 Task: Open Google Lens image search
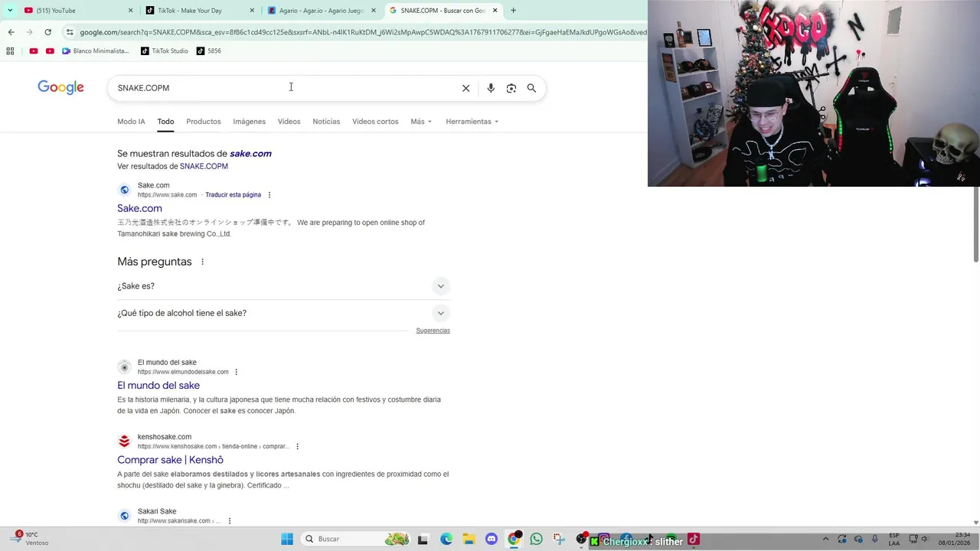click(511, 88)
